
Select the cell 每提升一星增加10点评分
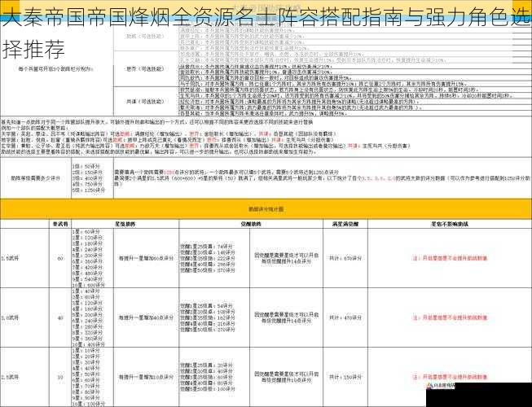click(146, 377)
